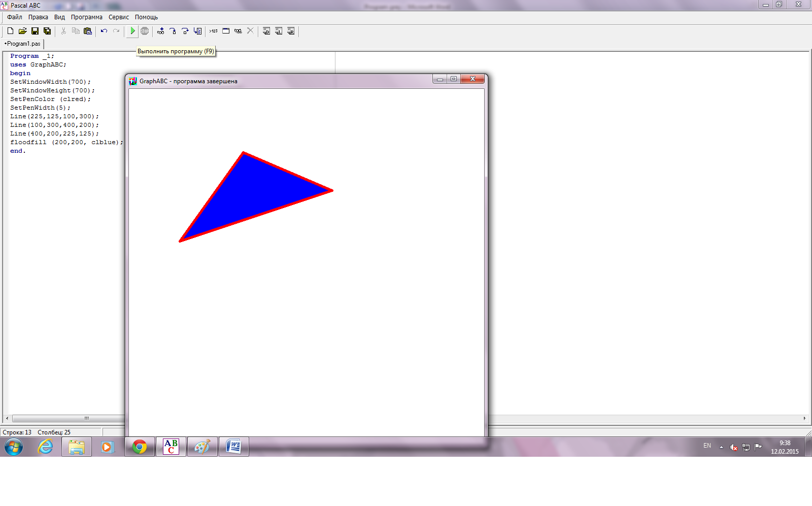This screenshot has height=506, width=812.
Task: Redo the undone edit
Action: pyautogui.click(x=116, y=31)
